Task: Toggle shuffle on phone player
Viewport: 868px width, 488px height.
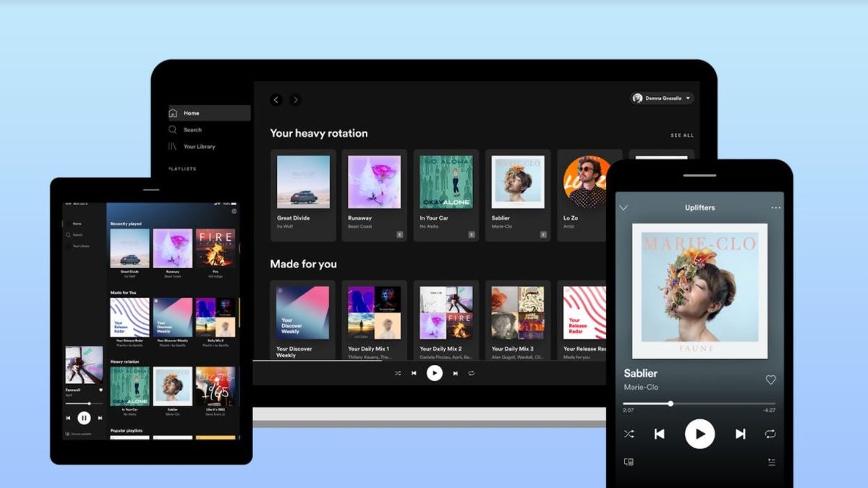Action: [629, 434]
